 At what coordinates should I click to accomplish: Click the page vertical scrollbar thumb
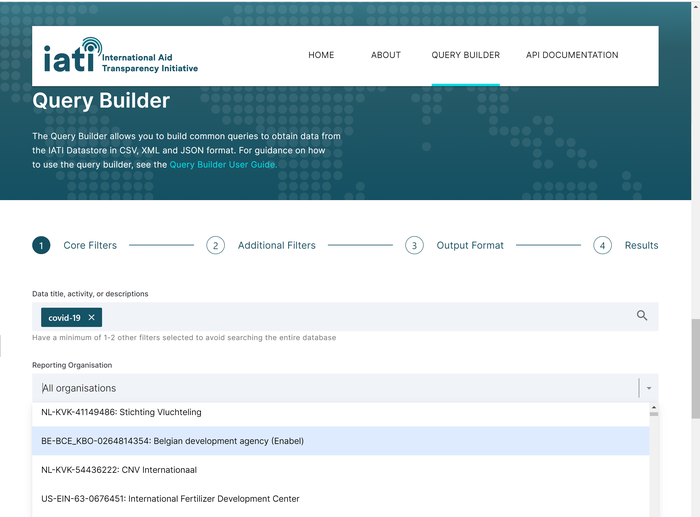tap(695, 369)
